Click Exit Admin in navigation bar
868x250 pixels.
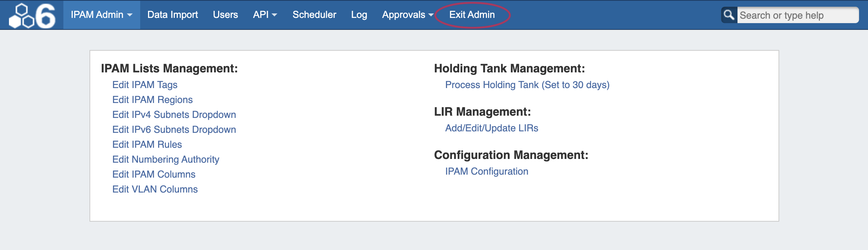coord(472,15)
